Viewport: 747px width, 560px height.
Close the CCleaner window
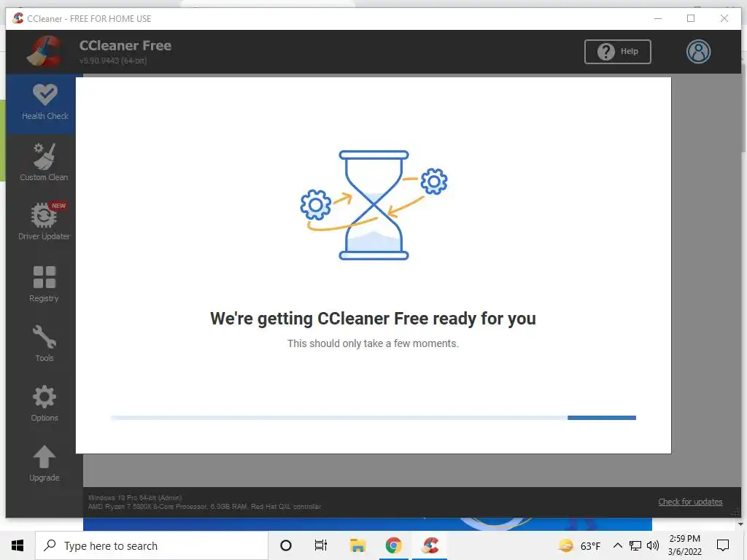(724, 18)
